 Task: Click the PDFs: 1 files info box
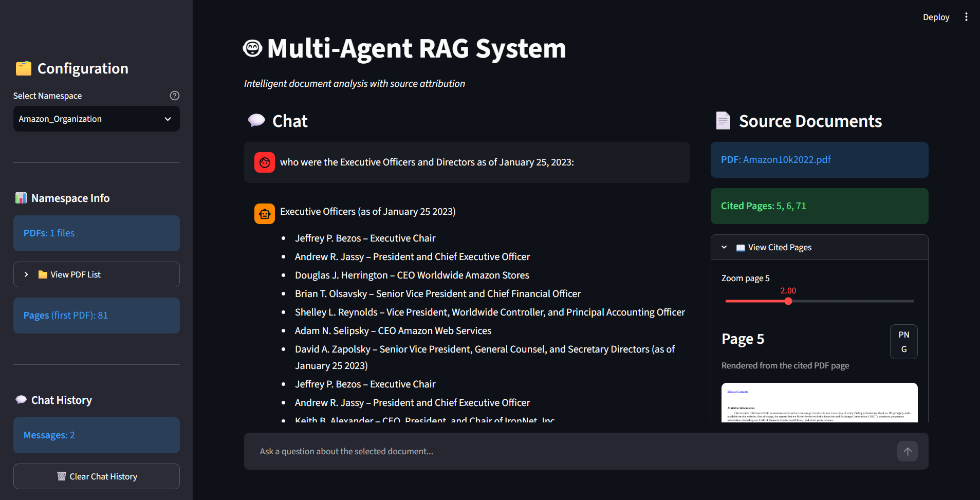click(97, 233)
